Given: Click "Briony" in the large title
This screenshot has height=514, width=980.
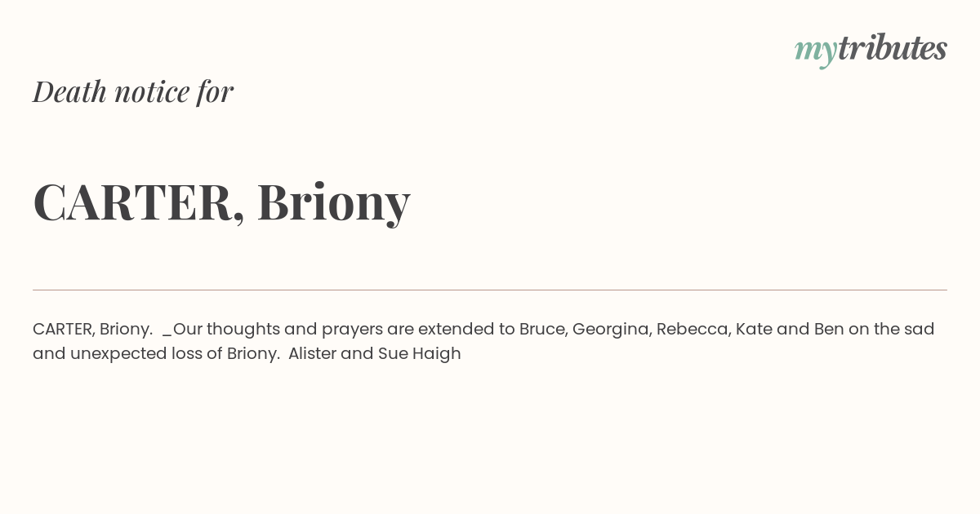Looking at the screenshot, I should pyautogui.click(x=333, y=202).
